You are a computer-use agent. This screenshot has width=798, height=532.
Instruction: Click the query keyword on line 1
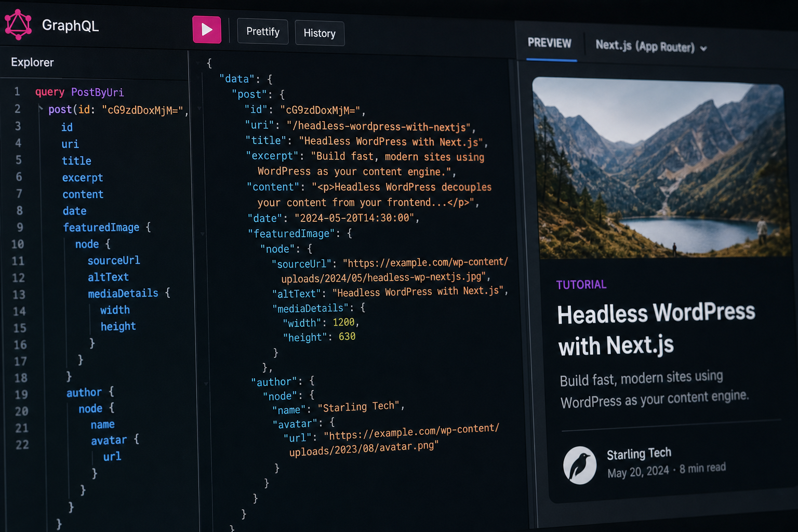point(50,92)
